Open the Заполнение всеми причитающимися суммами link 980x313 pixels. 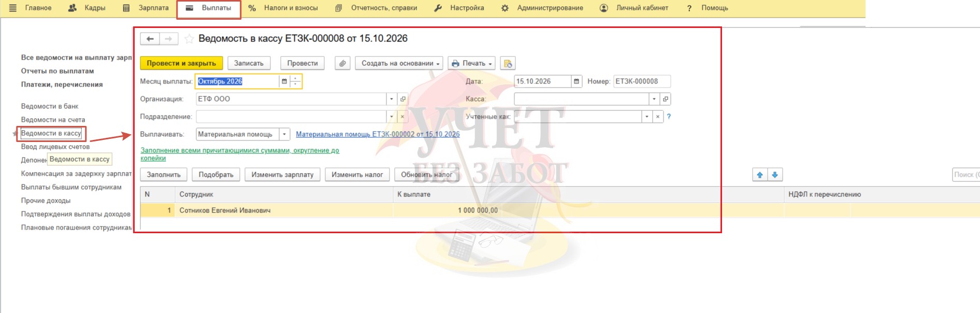[x=240, y=154]
